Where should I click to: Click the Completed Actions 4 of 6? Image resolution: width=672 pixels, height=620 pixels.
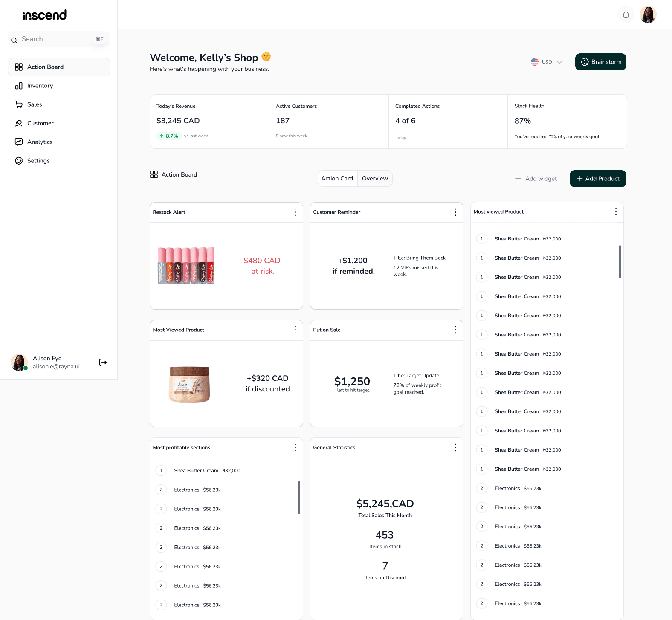pyautogui.click(x=406, y=121)
